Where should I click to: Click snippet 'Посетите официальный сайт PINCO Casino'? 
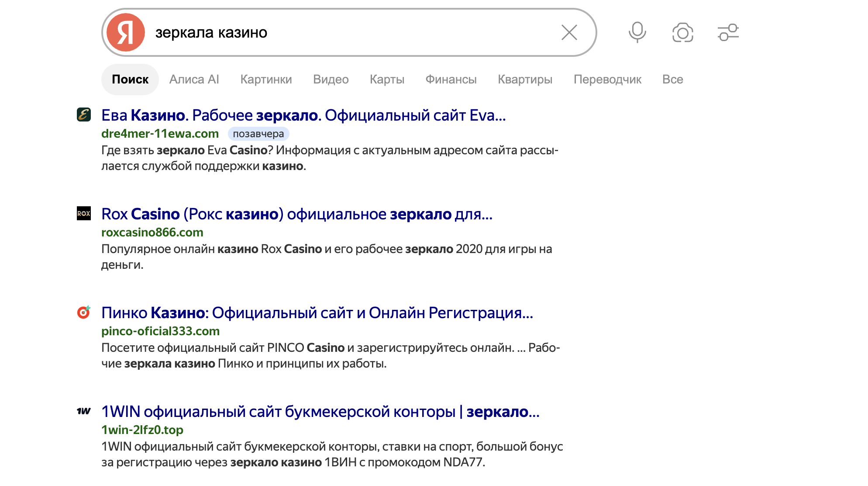pos(331,356)
